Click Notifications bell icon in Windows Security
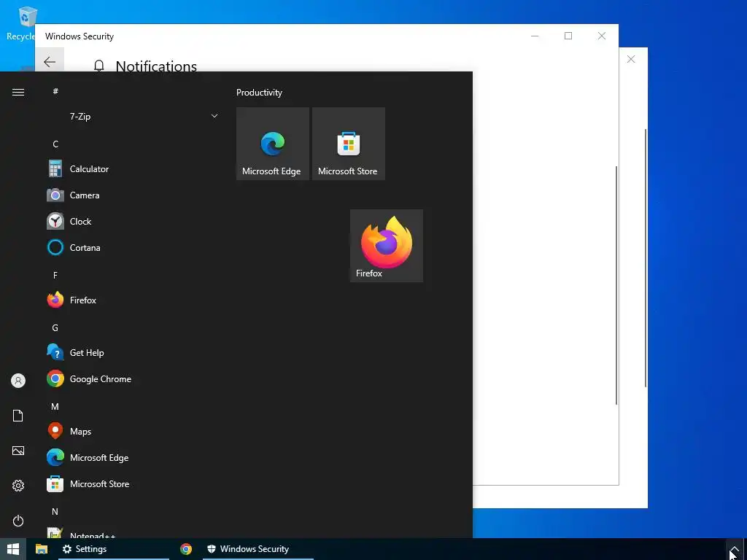 (x=98, y=66)
